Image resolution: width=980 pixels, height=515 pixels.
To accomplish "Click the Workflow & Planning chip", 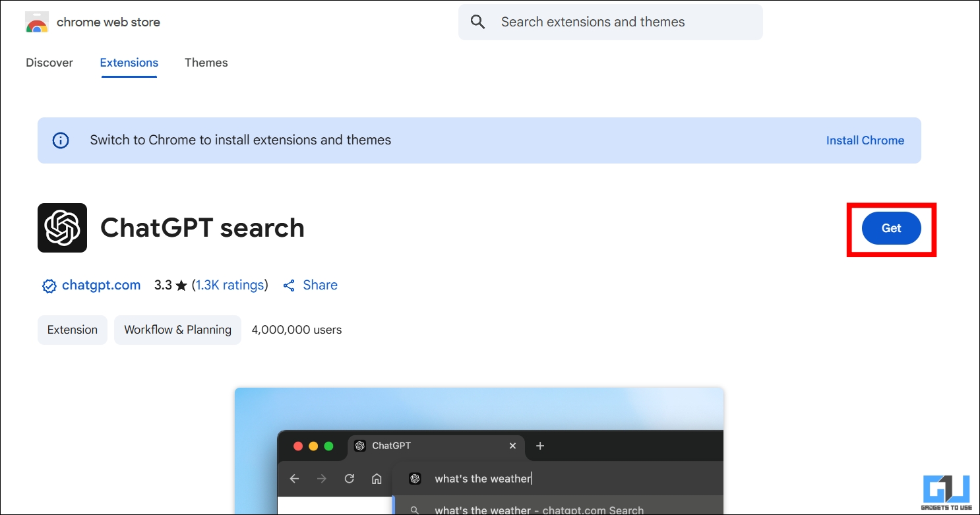I will coord(178,330).
